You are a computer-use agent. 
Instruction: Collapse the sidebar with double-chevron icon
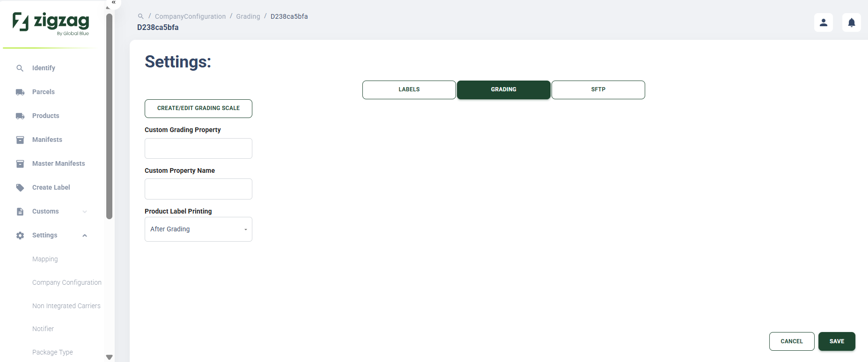coord(113,2)
